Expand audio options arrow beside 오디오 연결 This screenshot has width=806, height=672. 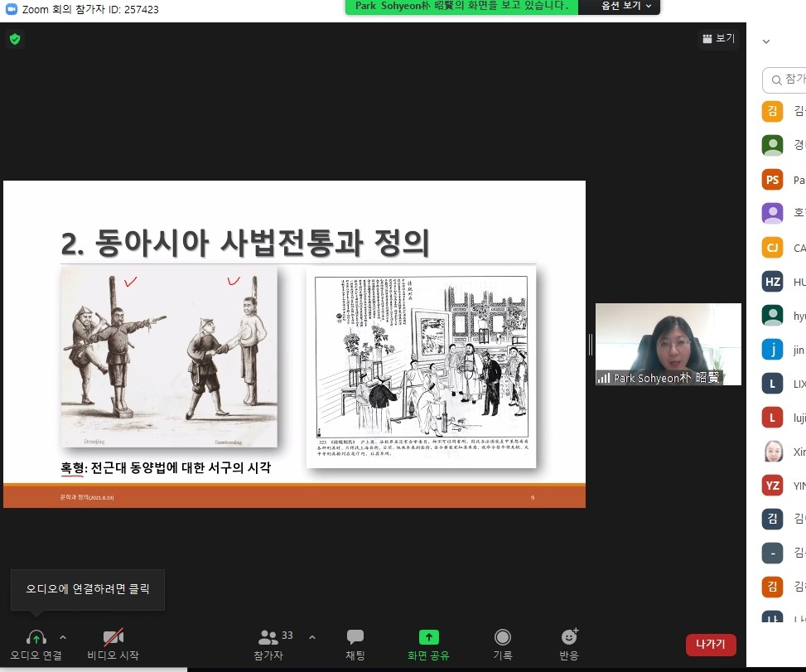point(63,637)
